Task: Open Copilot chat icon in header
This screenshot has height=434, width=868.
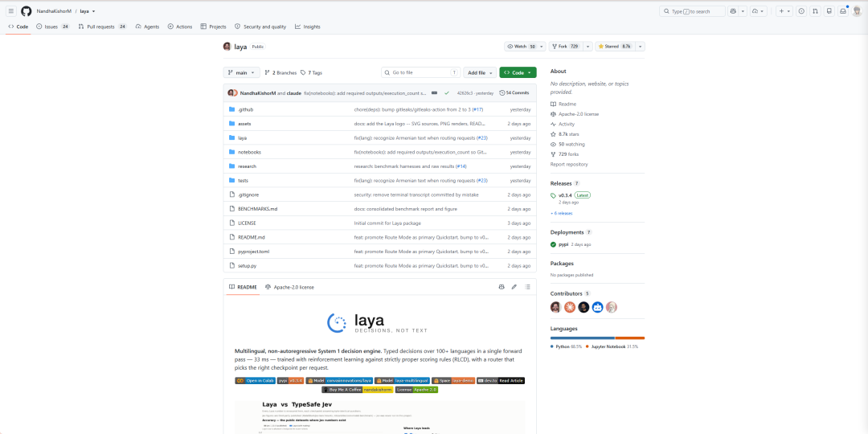Action: tap(733, 11)
